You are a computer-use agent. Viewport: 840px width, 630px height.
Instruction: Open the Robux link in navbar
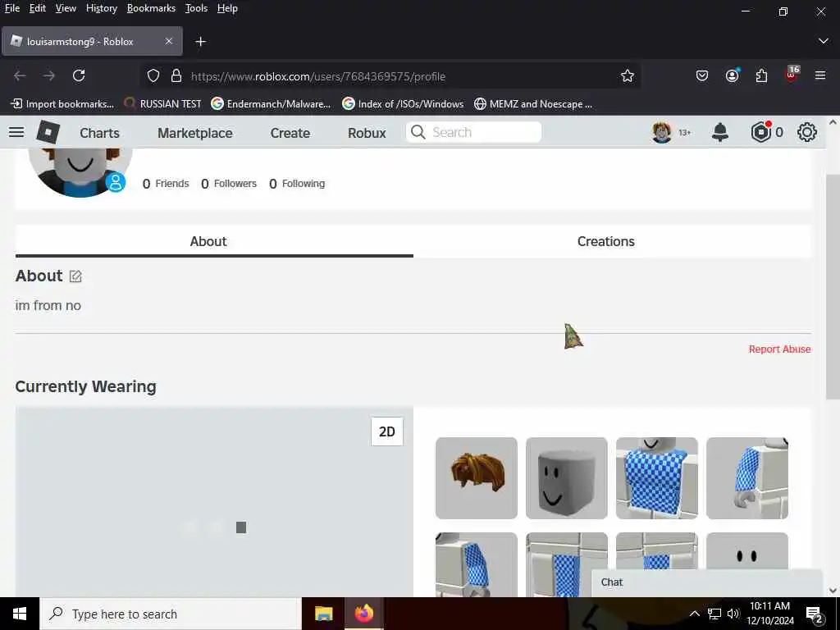(x=367, y=133)
